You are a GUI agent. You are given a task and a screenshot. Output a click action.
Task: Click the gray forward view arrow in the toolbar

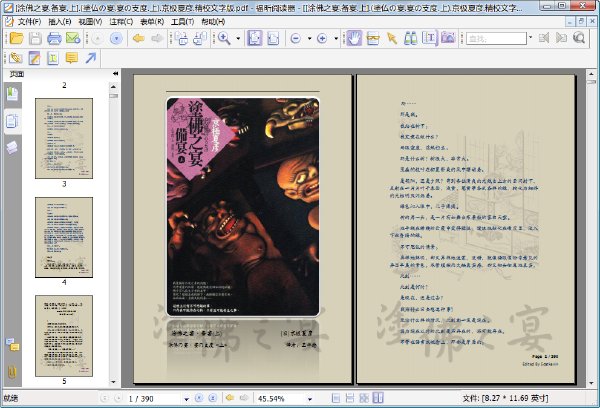[x=157, y=38]
